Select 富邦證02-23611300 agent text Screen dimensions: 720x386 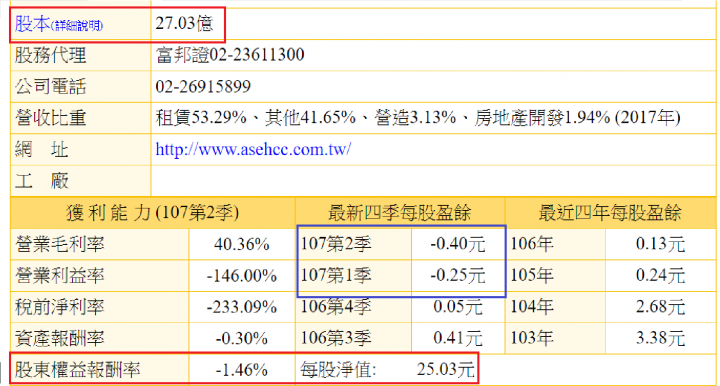[x=230, y=55]
